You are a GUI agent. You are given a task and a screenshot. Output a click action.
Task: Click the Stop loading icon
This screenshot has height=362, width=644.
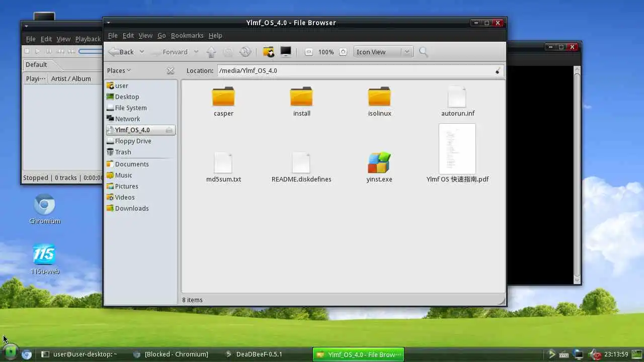pos(228,52)
